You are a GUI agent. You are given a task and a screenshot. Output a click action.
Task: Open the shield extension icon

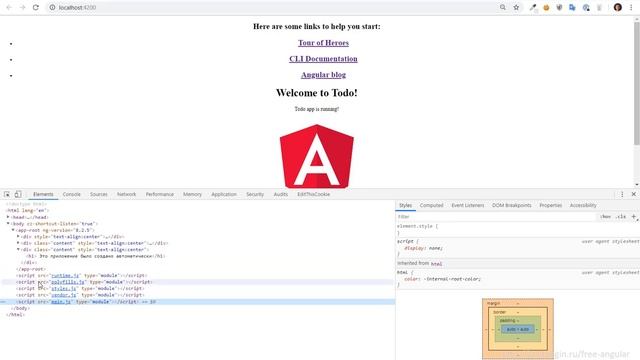tap(559, 7)
